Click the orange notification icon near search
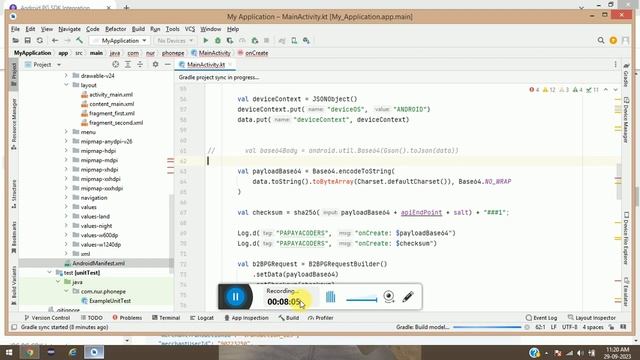This screenshot has width=640, height=360. coord(613,40)
